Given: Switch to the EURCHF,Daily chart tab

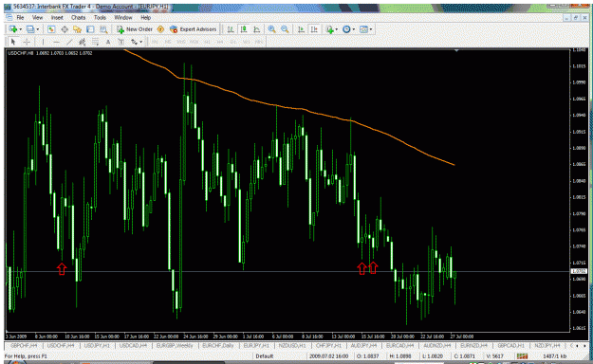Looking at the screenshot, I should (x=218, y=345).
